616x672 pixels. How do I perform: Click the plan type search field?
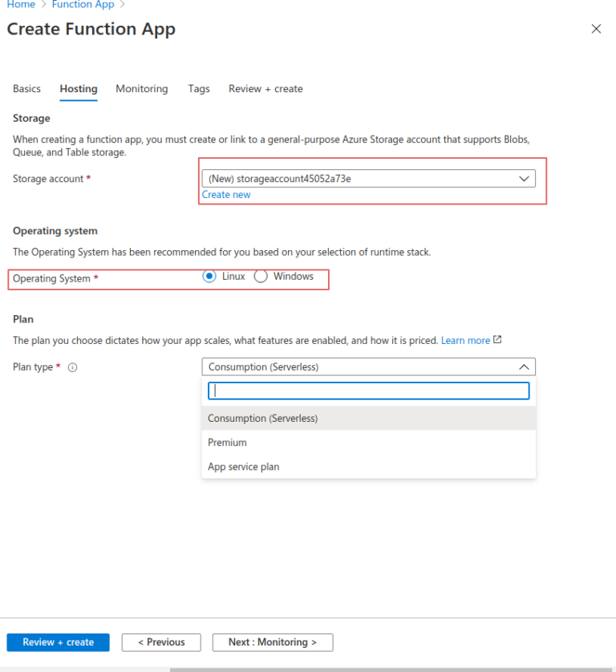coord(368,391)
